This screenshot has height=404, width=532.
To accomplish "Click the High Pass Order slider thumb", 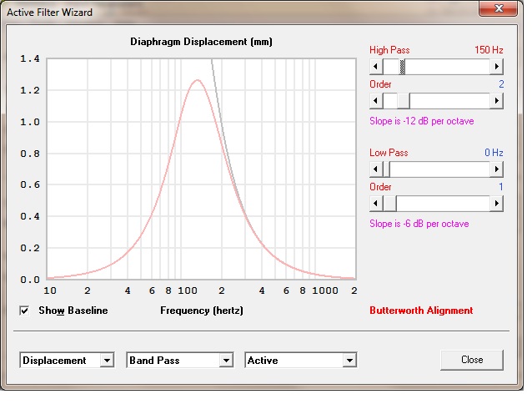I will point(404,100).
